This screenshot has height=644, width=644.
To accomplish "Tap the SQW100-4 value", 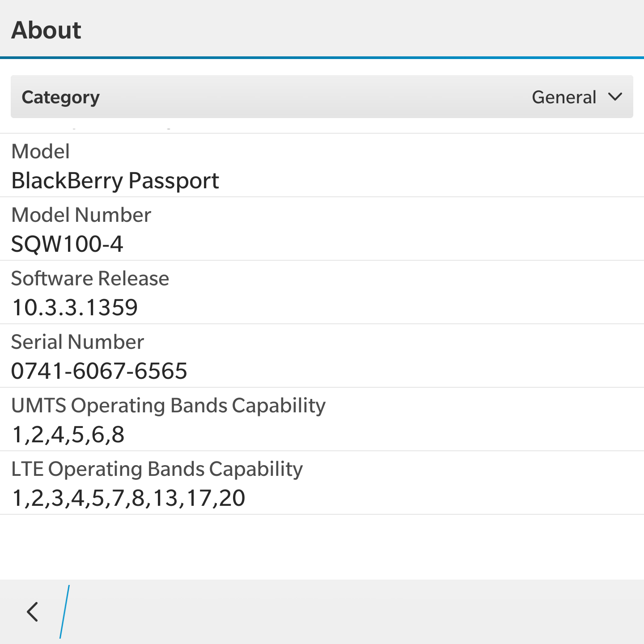I will 67,244.
